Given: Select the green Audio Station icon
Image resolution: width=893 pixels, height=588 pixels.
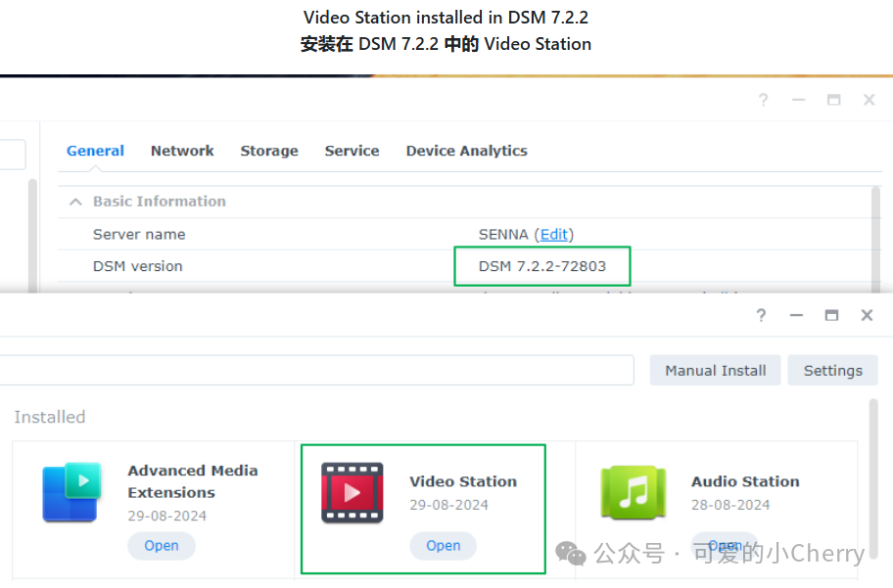Looking at the screenshot, I should (x=634, y=492).
